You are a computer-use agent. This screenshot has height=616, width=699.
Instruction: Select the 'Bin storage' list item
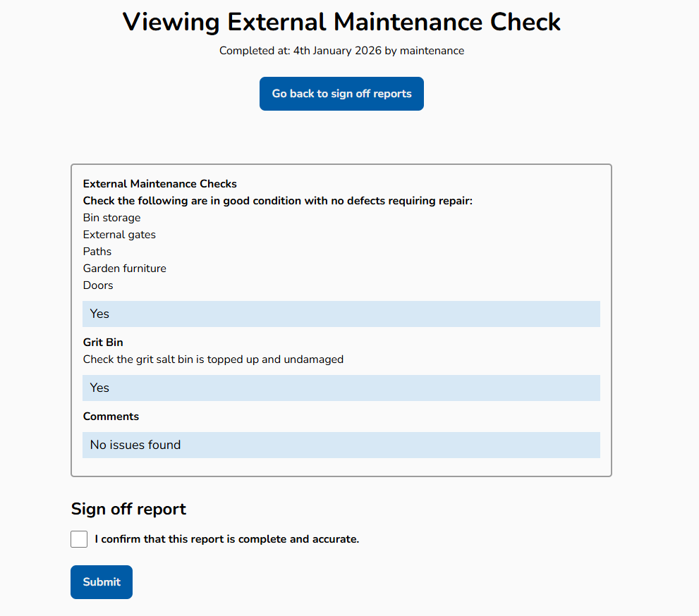pos(111,217)
